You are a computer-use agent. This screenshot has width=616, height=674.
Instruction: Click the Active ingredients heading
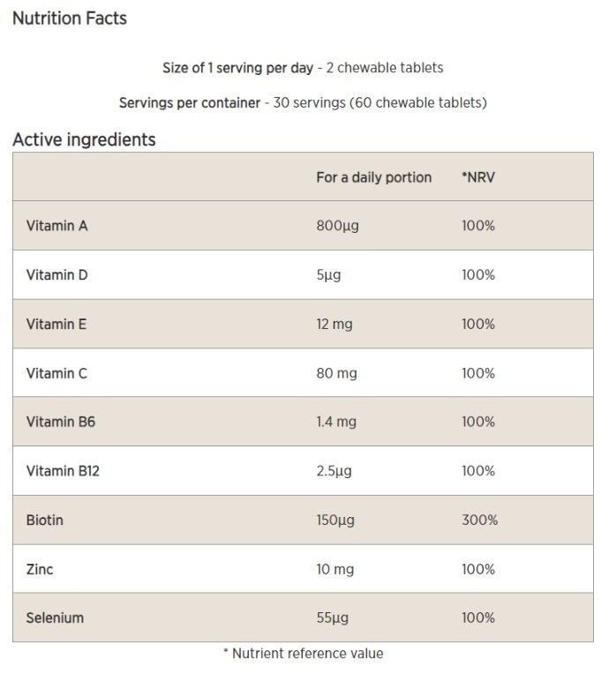pyautogui.click(x=84, y=139)
